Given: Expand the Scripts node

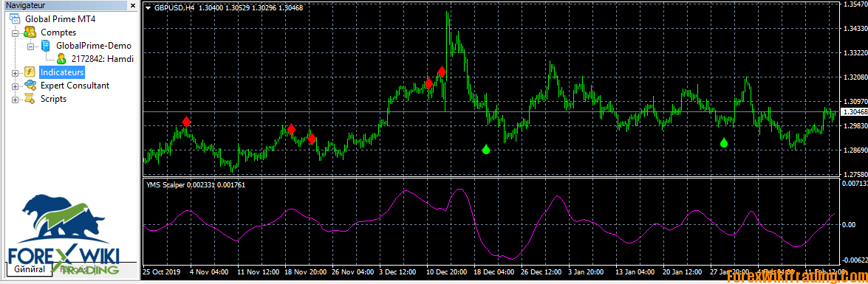Looking at the screenshot, I should (15, 100).
